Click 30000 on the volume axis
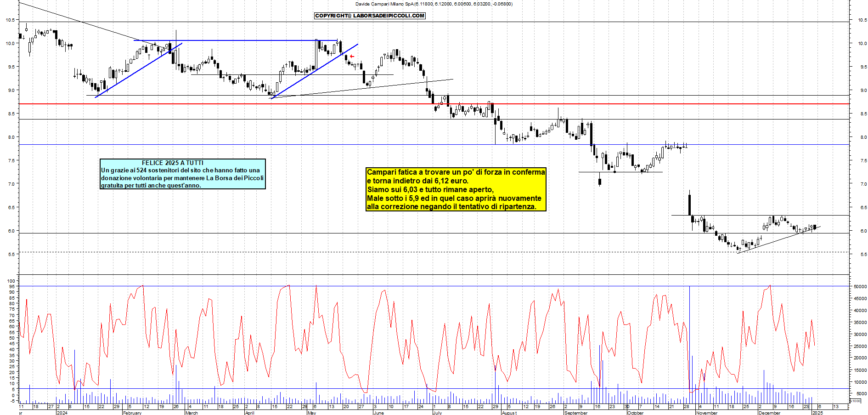Viewport: 868px width, 415px height. click(860, 335)
